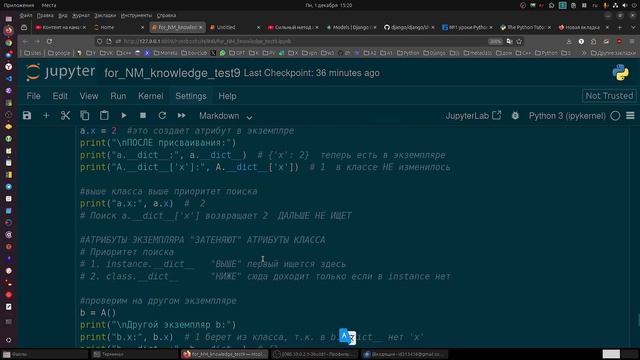Viewport: 640px width, 360px height.
Task: Paste the cell from the clipboard icon
Action: 104,116
